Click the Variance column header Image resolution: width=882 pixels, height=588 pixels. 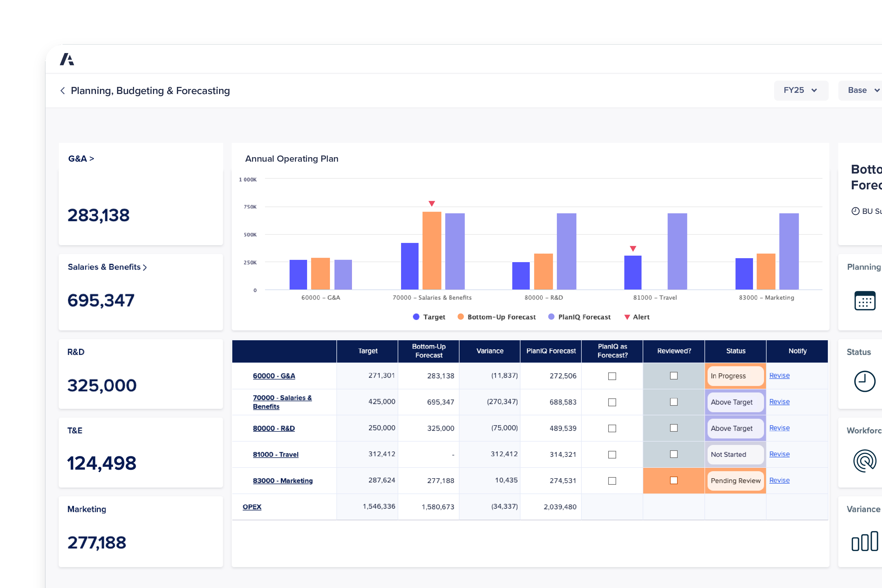(x=490, y=351)
